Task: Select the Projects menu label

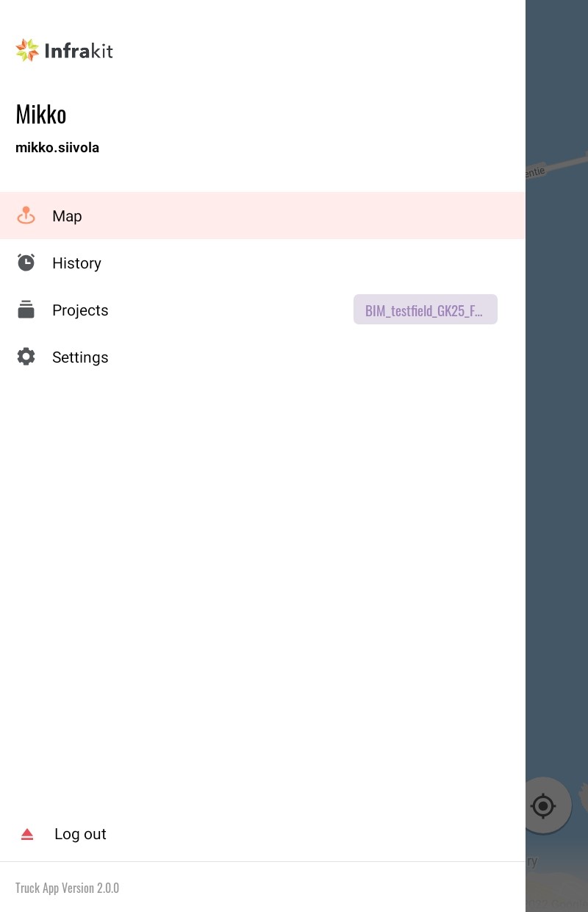Action: 80,310
